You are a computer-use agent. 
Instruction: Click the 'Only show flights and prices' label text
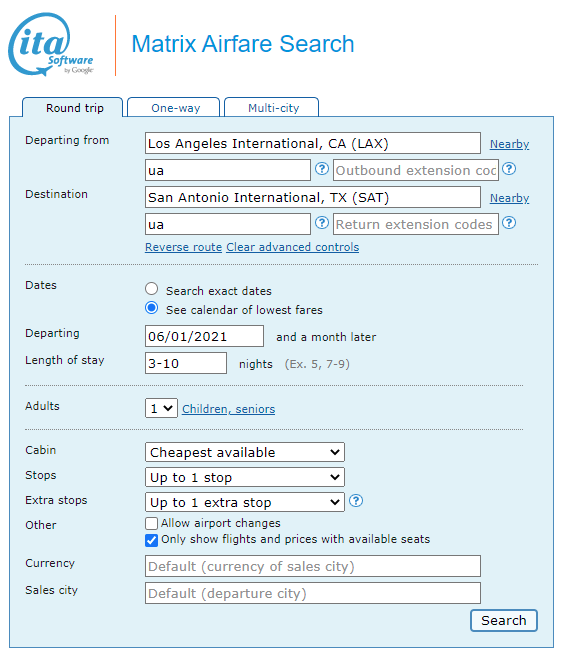[295, 539]
